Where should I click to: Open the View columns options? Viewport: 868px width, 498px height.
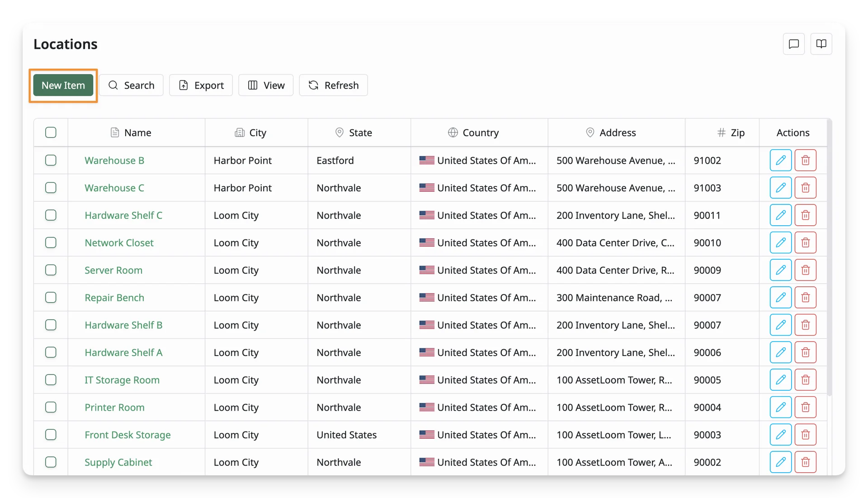[266, 85]
